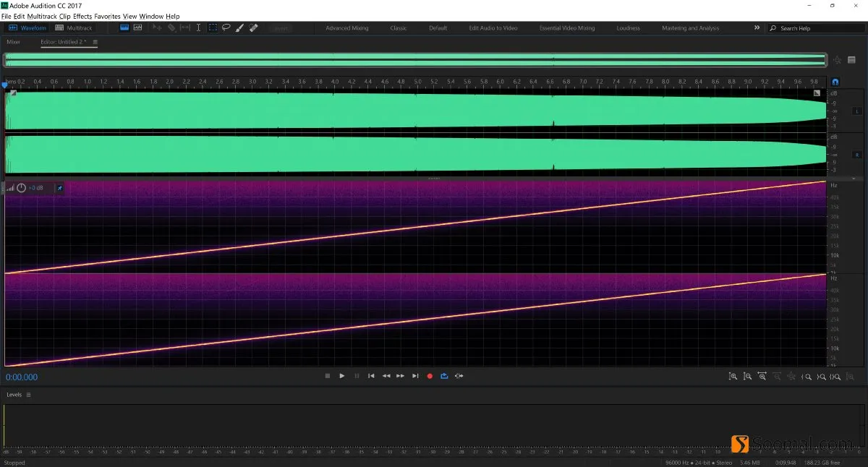Toggle the right channel R button
Viewport: 868px width, 467px height.
pyautogui.click(x=857, y=155)
